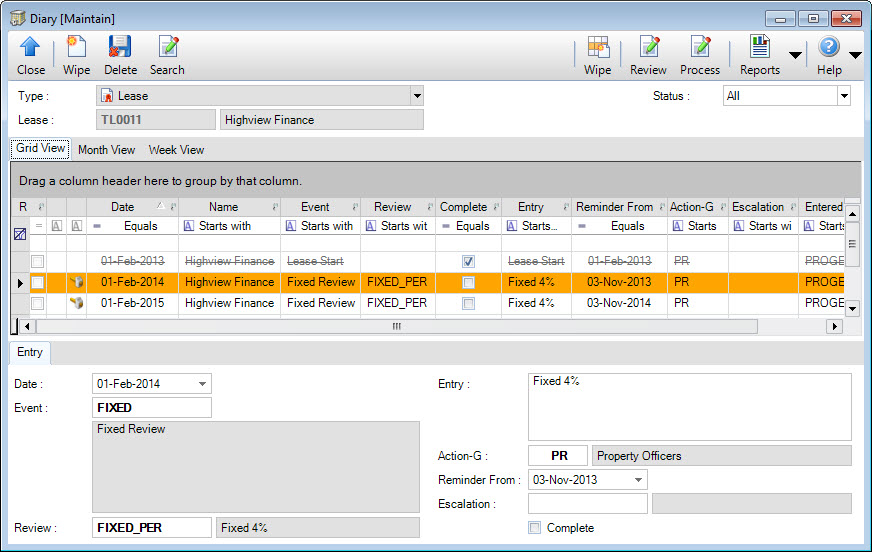
Task: Click the filter editor icon in grid corner
Action: point(19,234)
